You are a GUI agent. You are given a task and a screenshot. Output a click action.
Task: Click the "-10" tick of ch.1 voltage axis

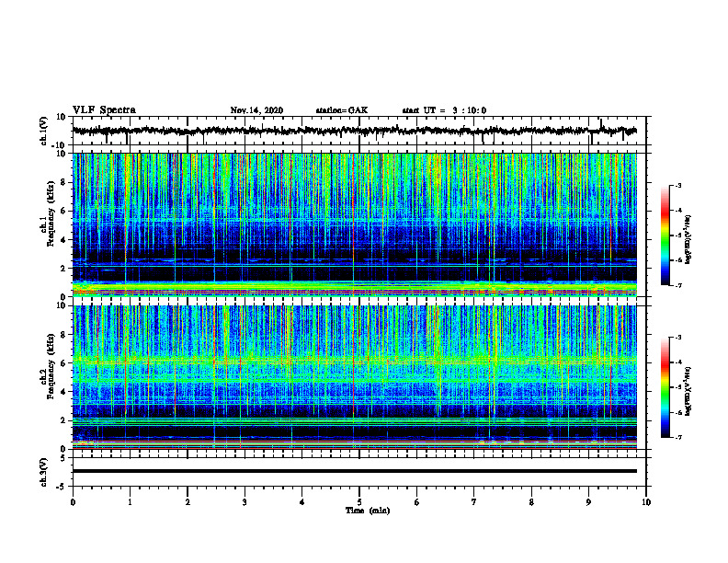(x=60, y=145)
